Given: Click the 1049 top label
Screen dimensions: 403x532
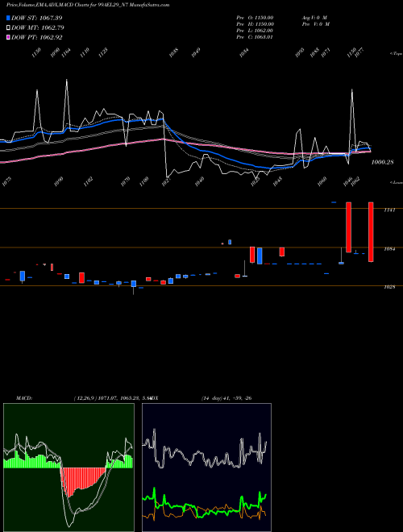Looking at the screenshot, I should pos(196,53).
